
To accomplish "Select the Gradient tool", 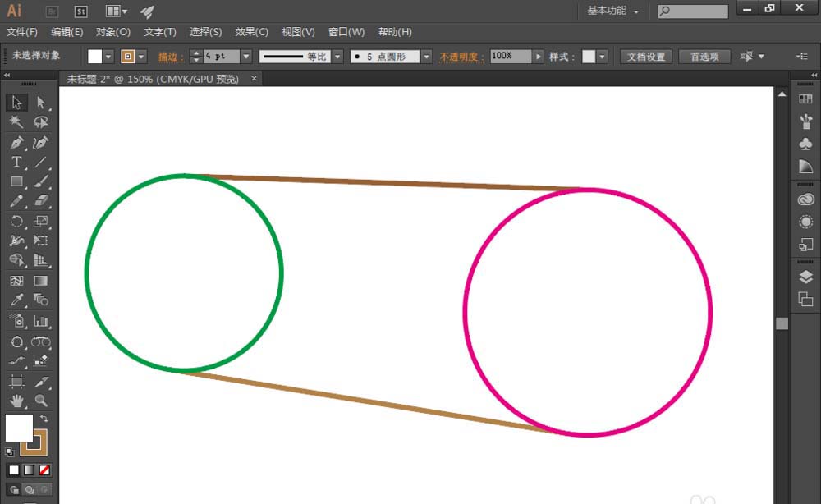I will (x=41, y=281).
